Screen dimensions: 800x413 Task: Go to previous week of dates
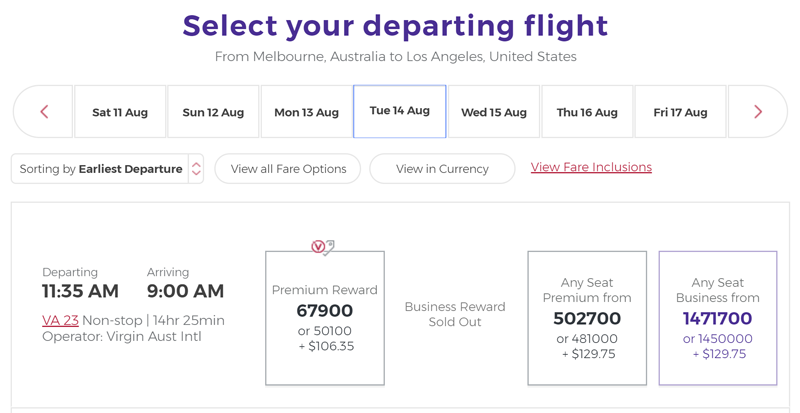point(44,112)
